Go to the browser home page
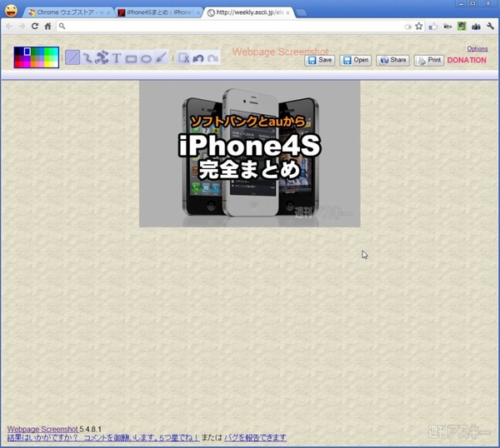Viewport: 500px width, 448px height. (47, 26)
